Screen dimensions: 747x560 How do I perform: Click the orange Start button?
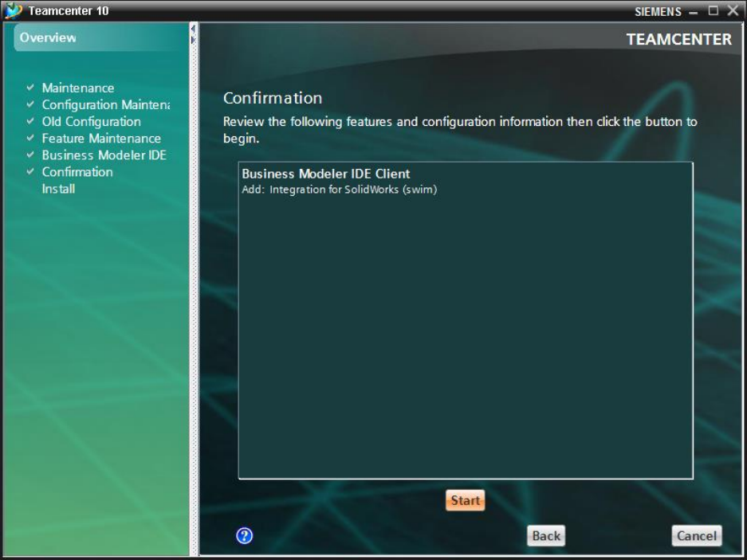pos(465,500)
